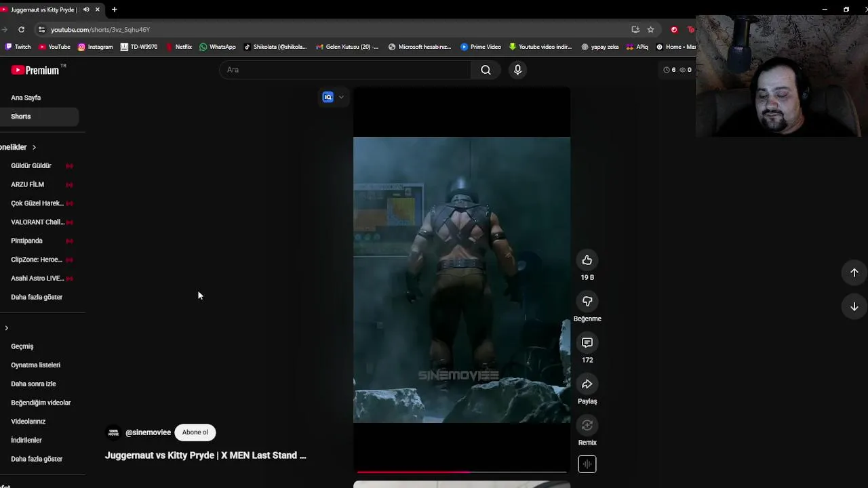
Task: Reload the page in the browser
Action: (22, 30)
